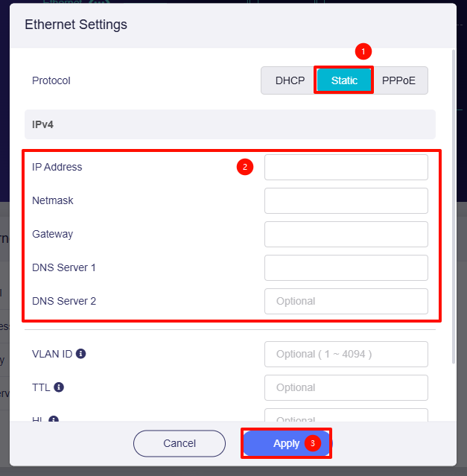Cancel the Ethernet Settings dialog
Screen dimensions: 467x476
tap(180, 443)
